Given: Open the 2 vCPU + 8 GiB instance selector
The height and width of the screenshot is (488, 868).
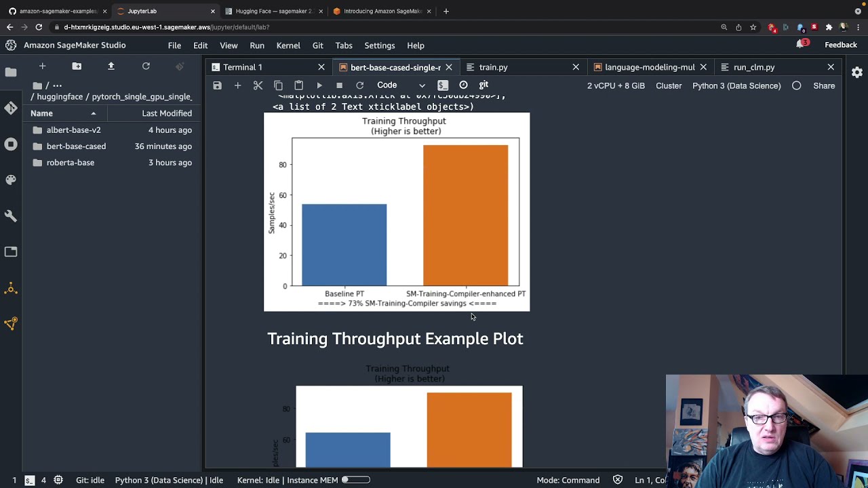Looking at the screenshot, I should [x=616, y=85].
